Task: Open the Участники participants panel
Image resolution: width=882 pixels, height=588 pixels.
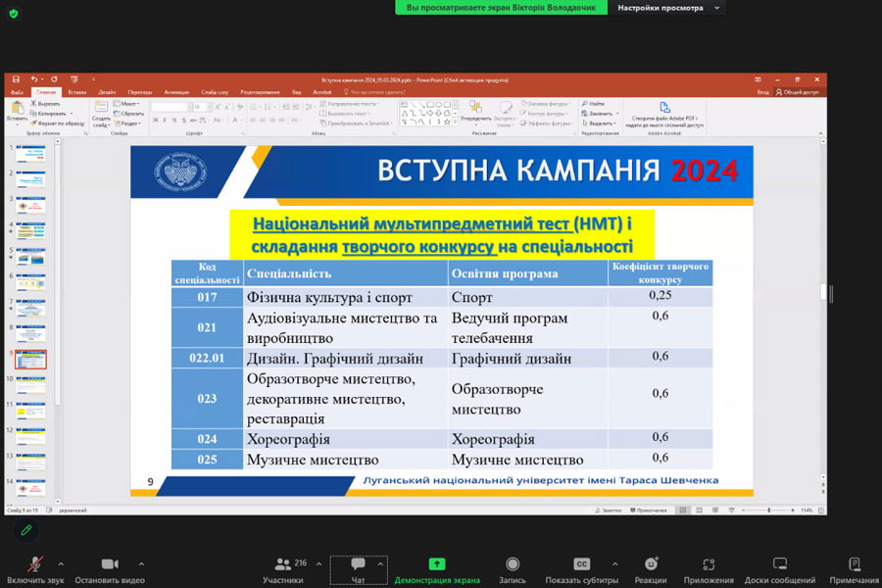Action: [x=283, y=568]
